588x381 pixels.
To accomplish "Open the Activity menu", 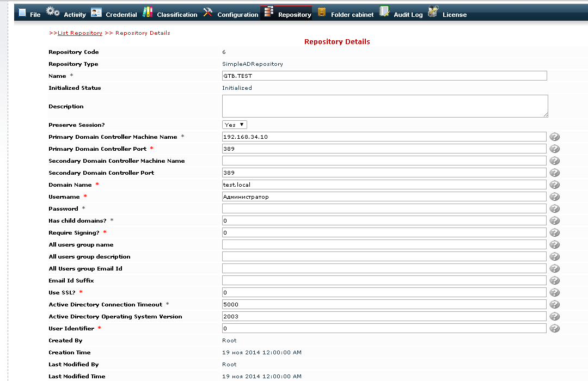I will point(75,15).
